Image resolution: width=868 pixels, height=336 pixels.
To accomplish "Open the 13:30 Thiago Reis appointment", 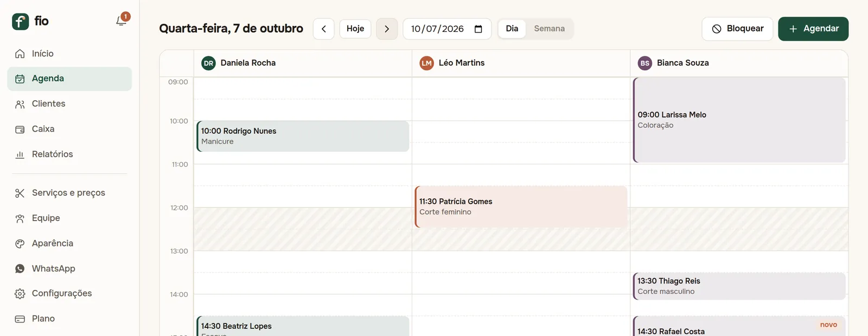I will [x=739, y=286].
